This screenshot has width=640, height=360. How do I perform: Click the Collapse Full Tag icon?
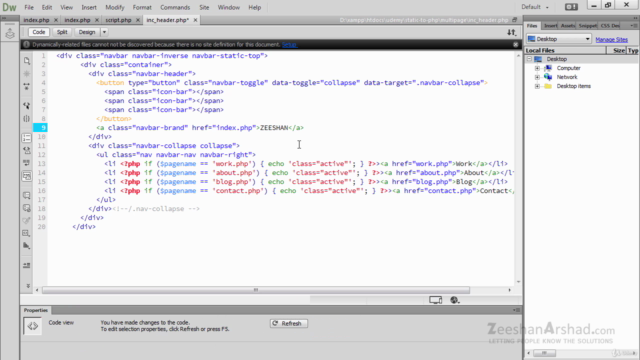[27, 87]
